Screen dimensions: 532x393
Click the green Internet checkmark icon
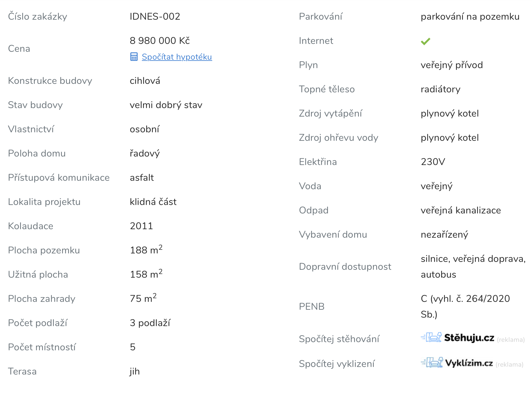click(x=426, y=41)
